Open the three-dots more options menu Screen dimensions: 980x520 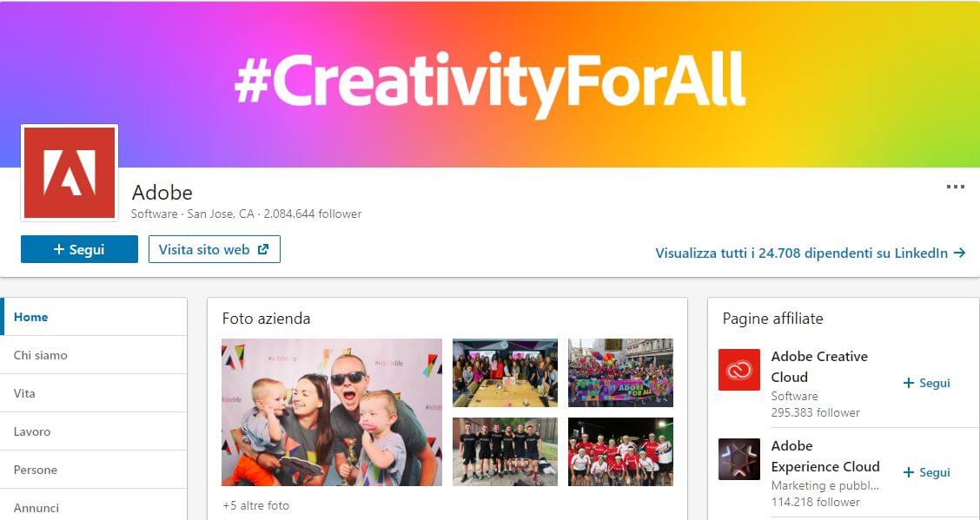click(955, 187)
